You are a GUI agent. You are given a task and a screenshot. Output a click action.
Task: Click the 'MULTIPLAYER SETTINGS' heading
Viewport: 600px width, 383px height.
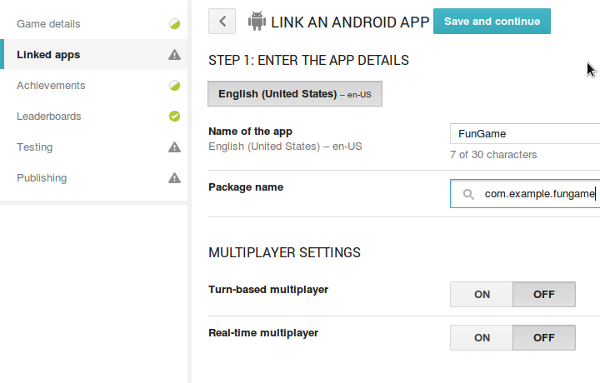284,253
